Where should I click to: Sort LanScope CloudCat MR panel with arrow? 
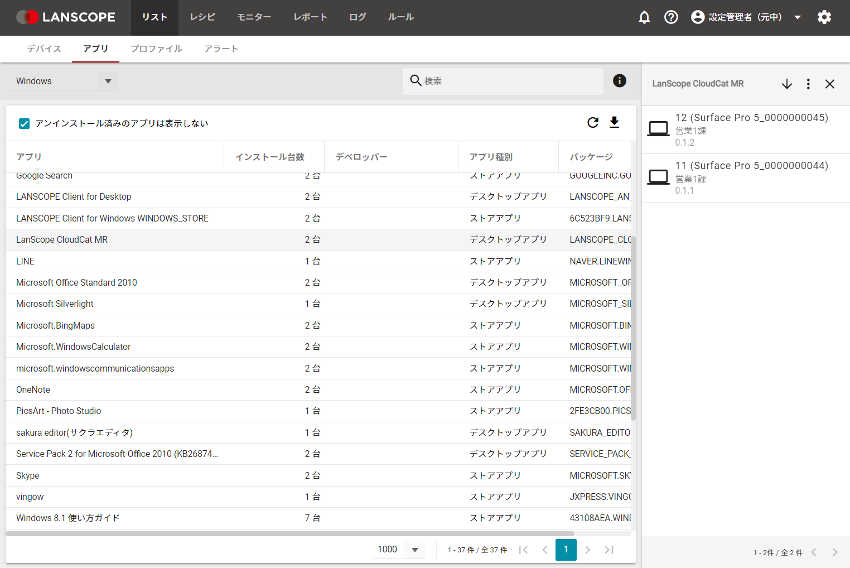(x=787, y=84)
